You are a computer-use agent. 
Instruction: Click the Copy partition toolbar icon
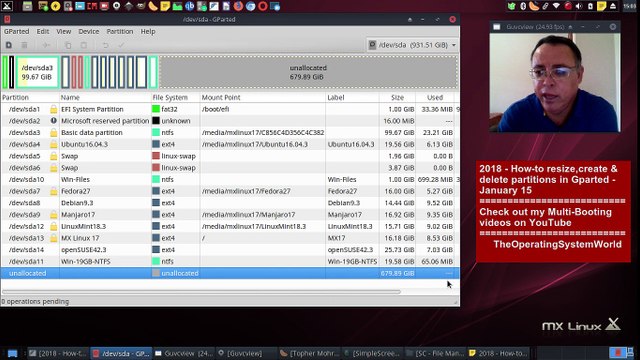(68, 45)
